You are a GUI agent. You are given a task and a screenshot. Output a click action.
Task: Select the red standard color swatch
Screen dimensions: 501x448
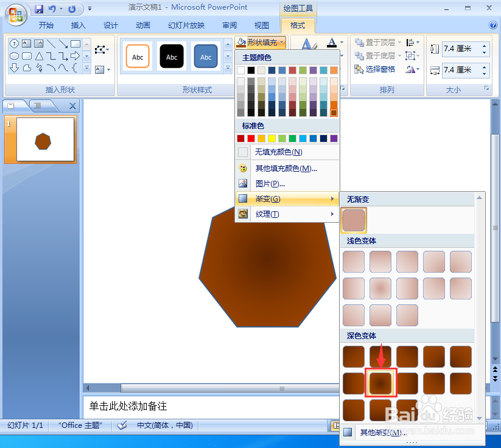click(x=251, y=138)
